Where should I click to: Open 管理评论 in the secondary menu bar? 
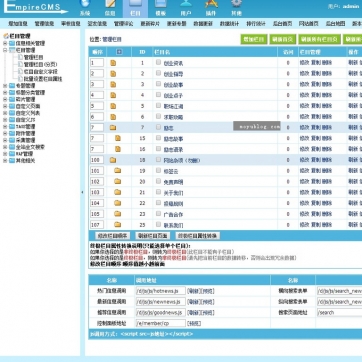point(124,24)
